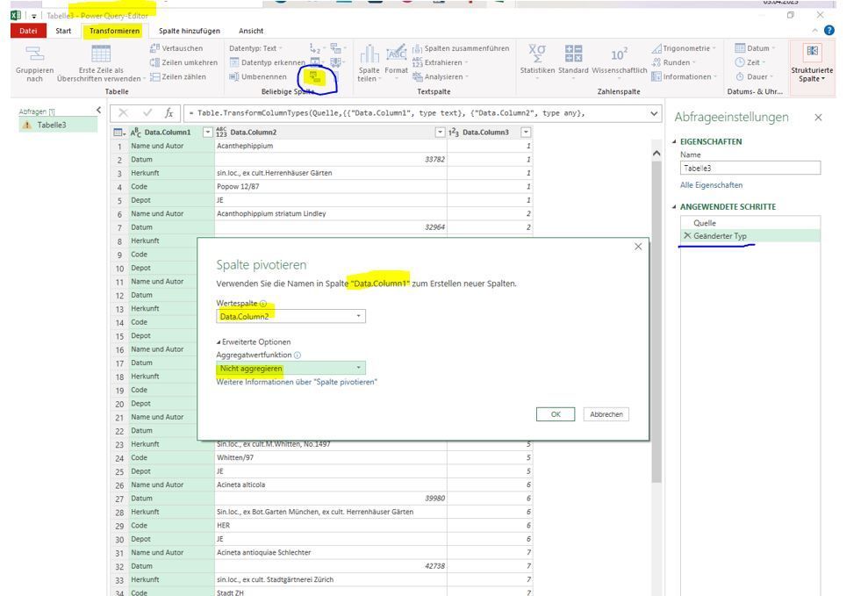Select the Tabelle3 query
This screenshot has height=596, width=868.
58,125
